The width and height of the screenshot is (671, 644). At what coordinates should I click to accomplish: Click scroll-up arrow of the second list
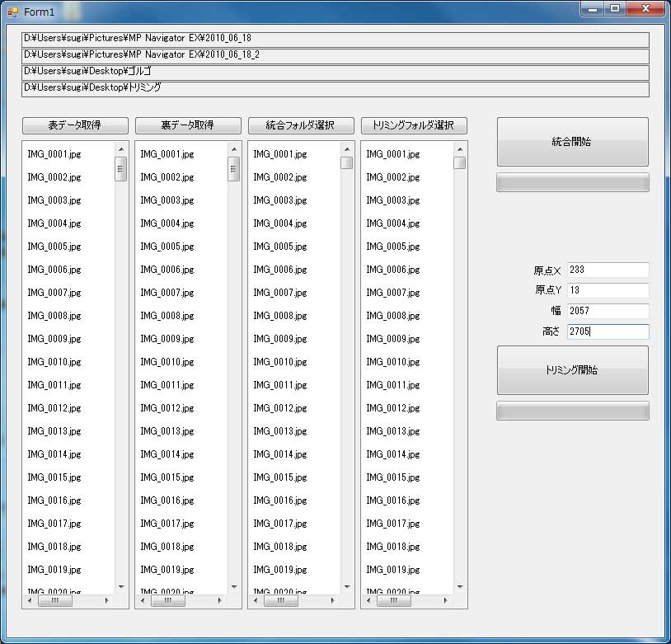coord(234,149)
